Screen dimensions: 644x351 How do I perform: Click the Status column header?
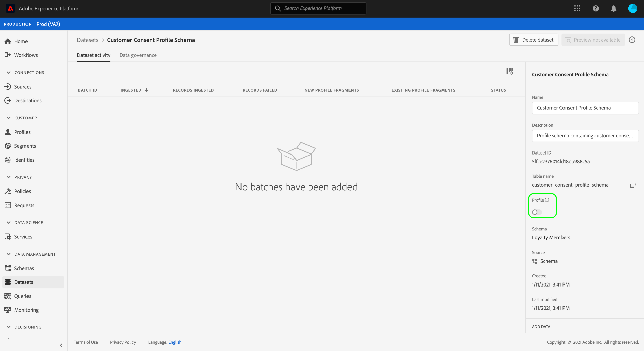click(x=498, y=90)
